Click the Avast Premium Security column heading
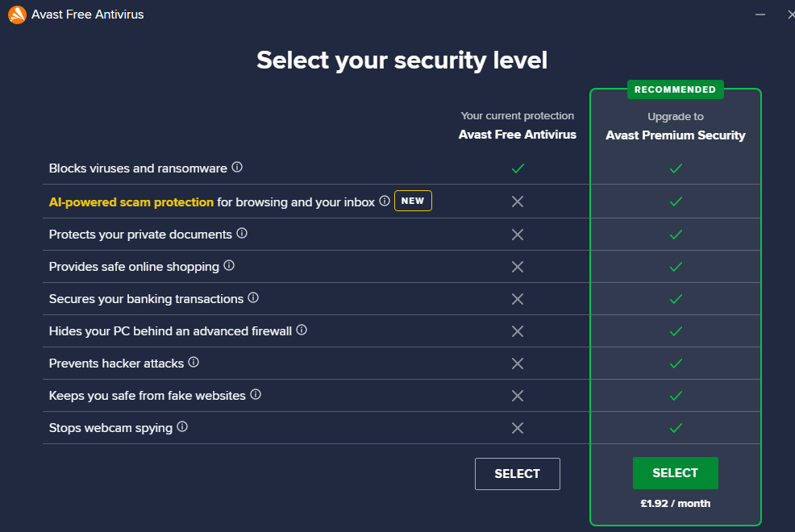The height and width of the screenshot is (532, 795). (676, 135)
